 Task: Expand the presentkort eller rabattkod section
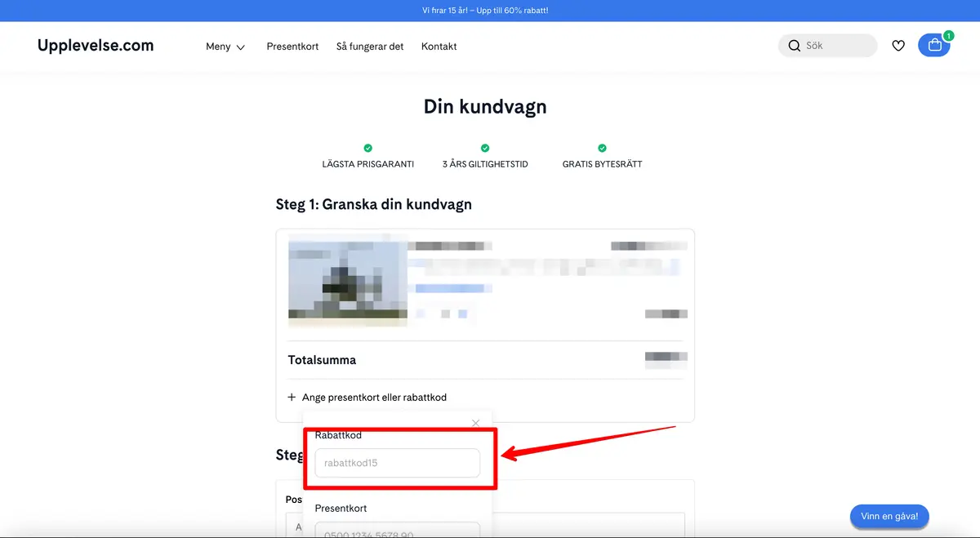point(373,397)
